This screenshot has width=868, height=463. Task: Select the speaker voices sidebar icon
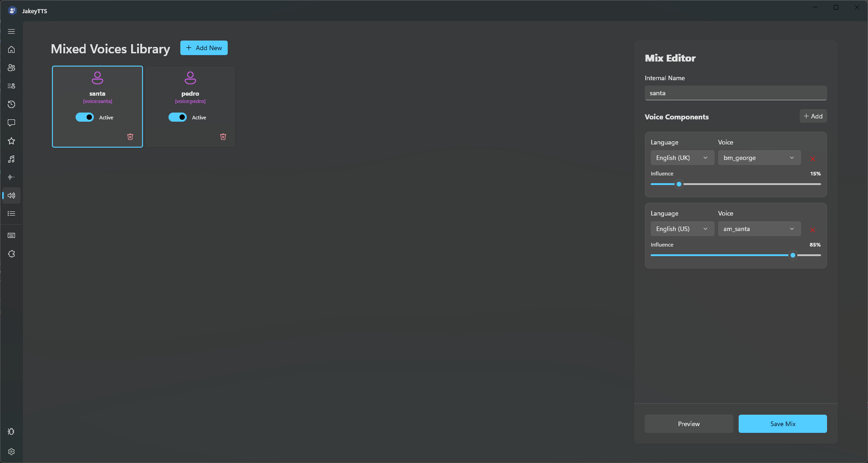pyautogui.click(x=11, y=195)
